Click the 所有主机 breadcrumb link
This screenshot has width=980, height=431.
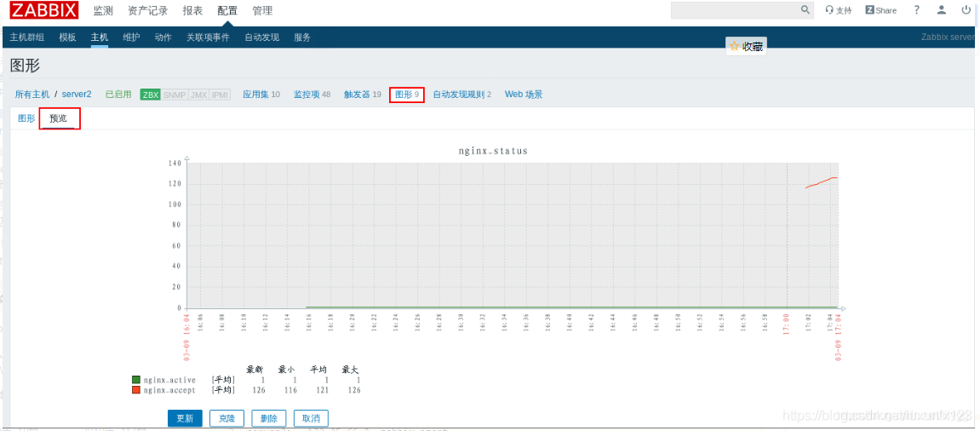(x=32, y=95)
